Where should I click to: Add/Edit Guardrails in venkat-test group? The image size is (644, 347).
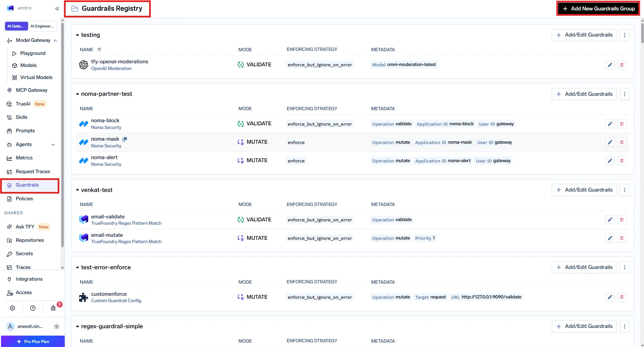584,190
